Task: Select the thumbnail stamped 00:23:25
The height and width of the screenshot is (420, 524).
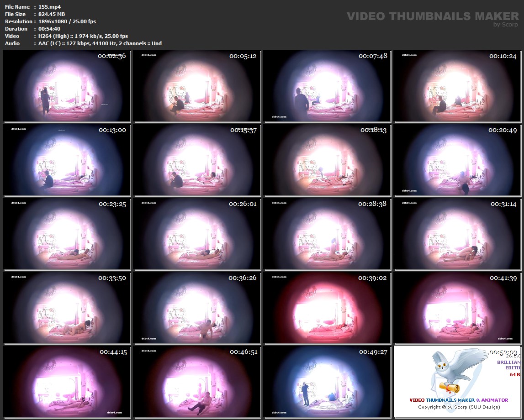Action: pos(67,234)
